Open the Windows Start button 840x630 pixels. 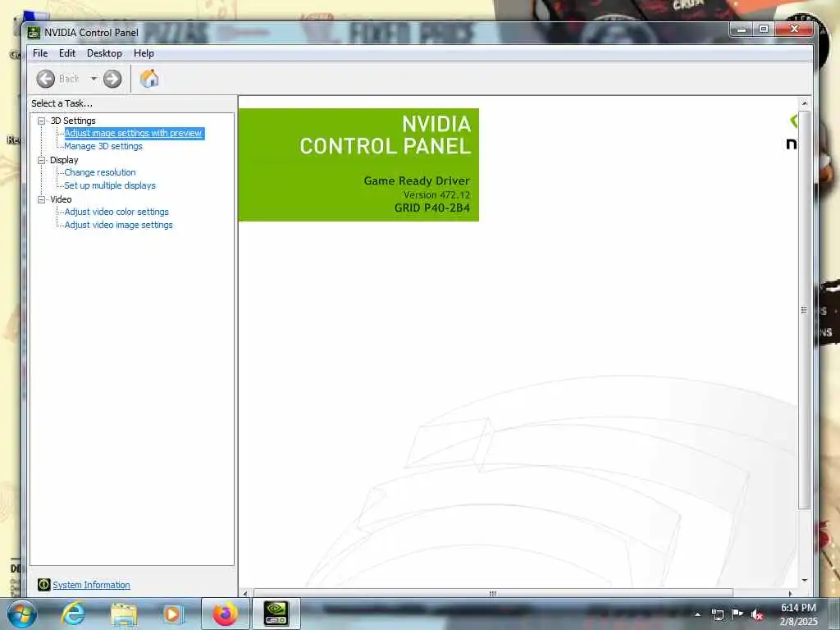click(21, 614)
